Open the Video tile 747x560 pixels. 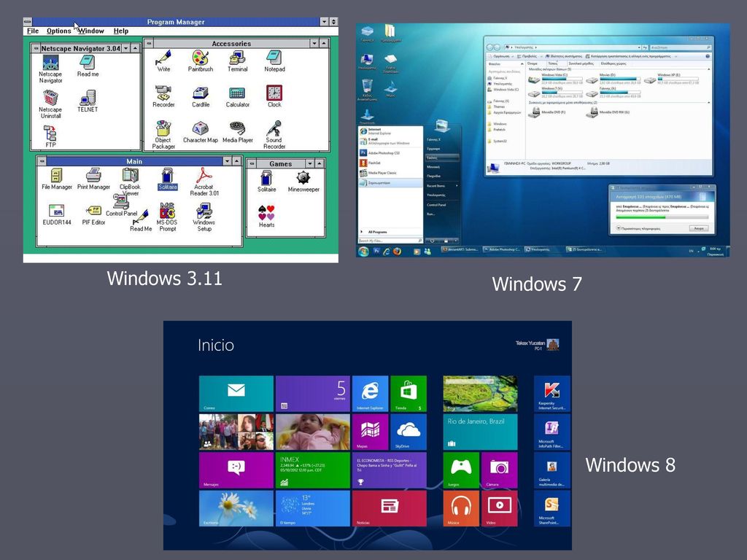coord(499,508)
